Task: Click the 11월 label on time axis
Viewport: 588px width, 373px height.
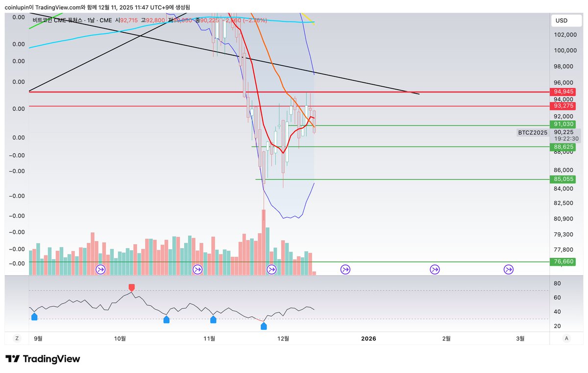Action: click(x=209, y=338)
